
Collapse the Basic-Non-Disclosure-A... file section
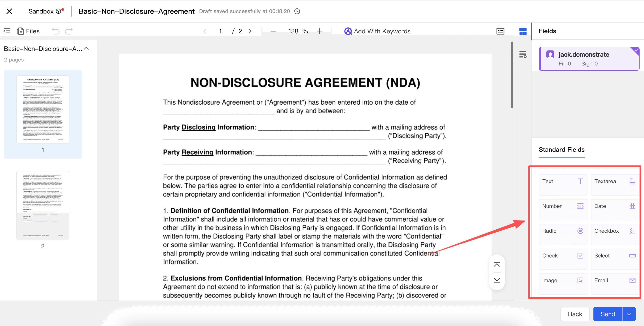[x=86, y=49]
